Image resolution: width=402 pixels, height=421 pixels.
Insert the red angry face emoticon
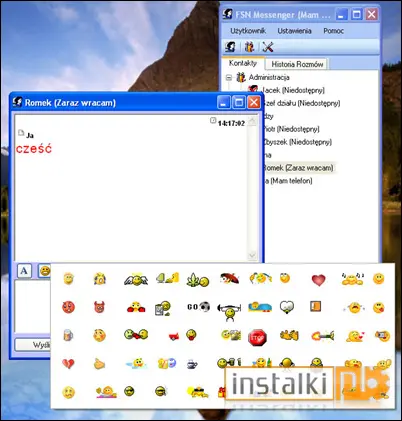[x=68, y=307]
